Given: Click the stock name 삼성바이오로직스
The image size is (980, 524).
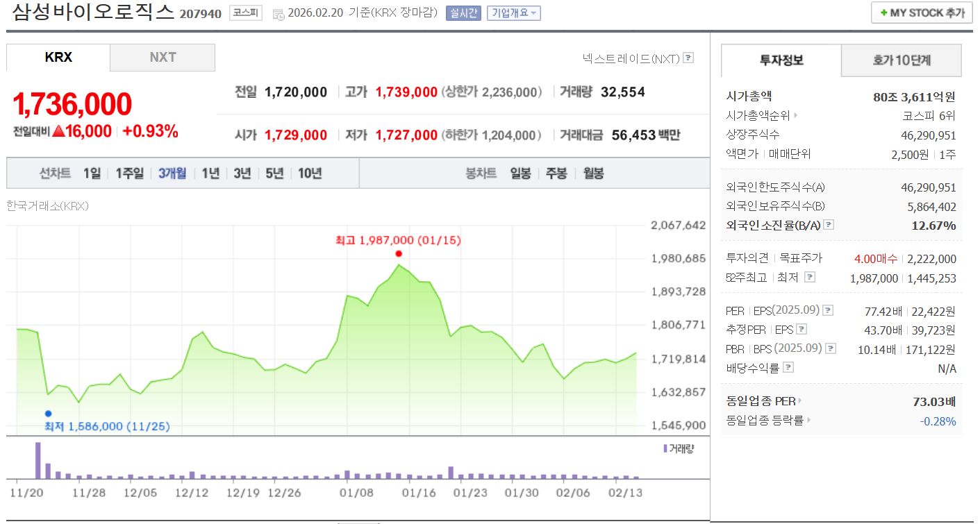Looking at the screenshot, I should [x=93, y=12].
